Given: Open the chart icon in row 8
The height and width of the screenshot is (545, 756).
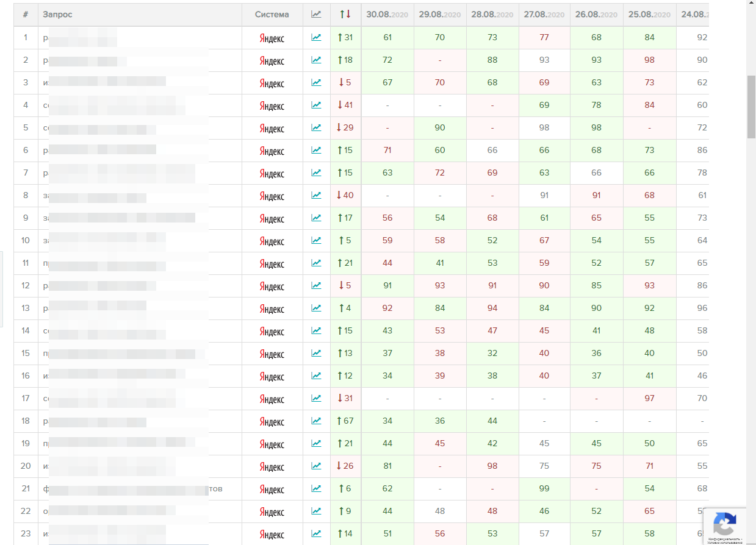Looking at the screenshot, I should coord(316,195).
